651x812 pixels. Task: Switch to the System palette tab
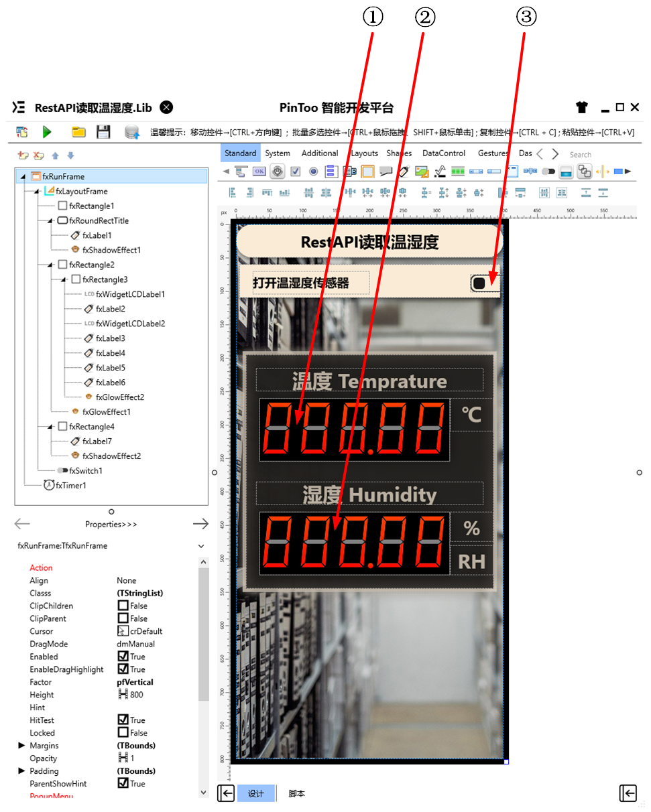click(278, 153)
